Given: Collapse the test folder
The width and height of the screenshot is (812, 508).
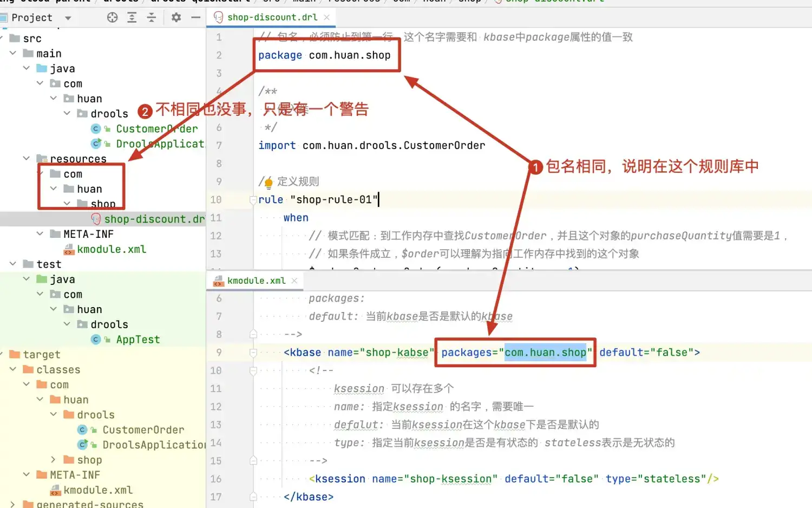Looking at the screenshot, I should coord(13,264).
